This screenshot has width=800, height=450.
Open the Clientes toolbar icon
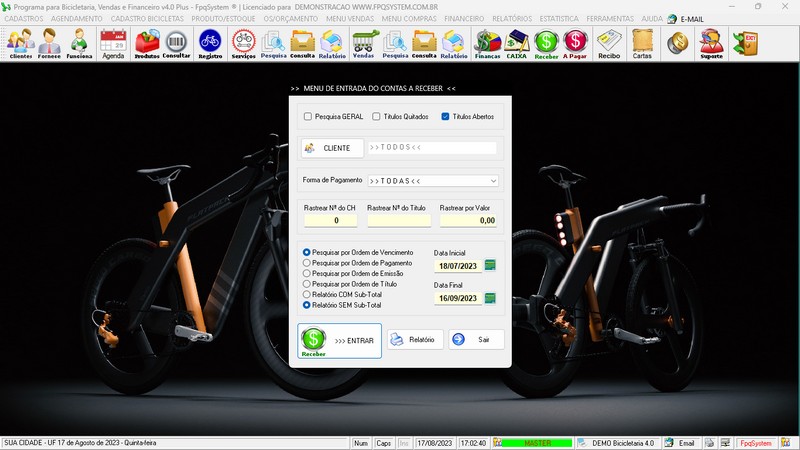coord(20,43)
